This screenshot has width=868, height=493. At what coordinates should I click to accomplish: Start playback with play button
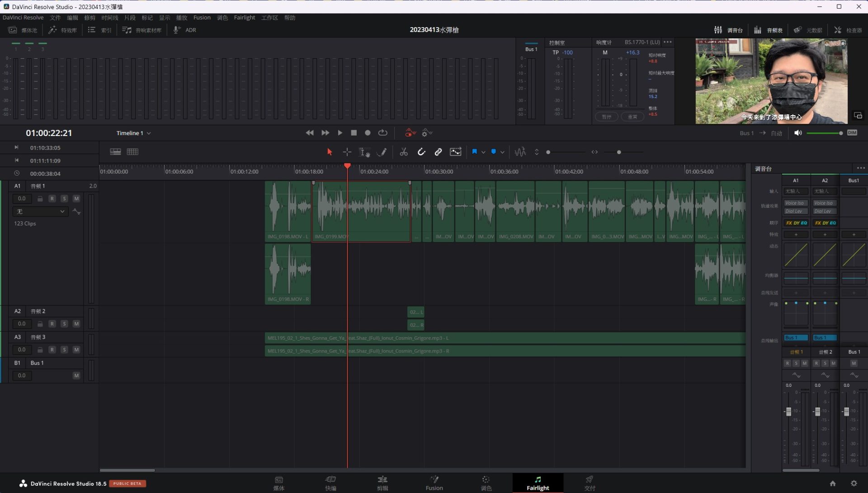[340, 133]
